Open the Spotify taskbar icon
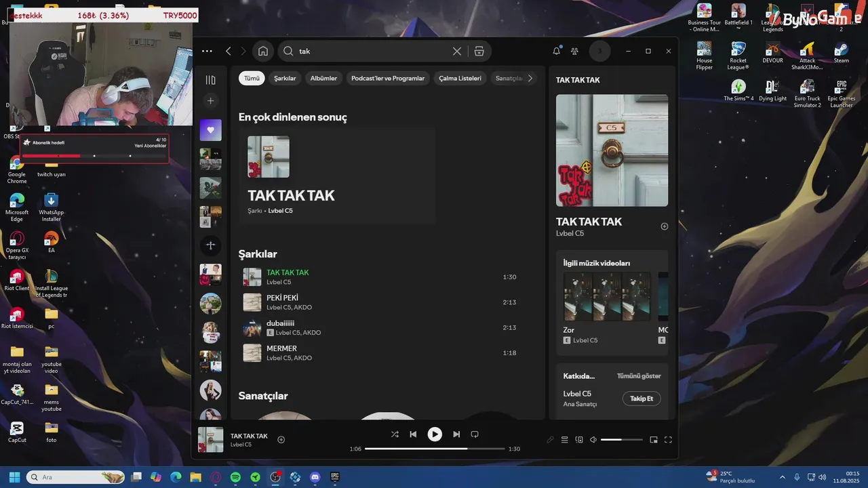 click(235, 477)
